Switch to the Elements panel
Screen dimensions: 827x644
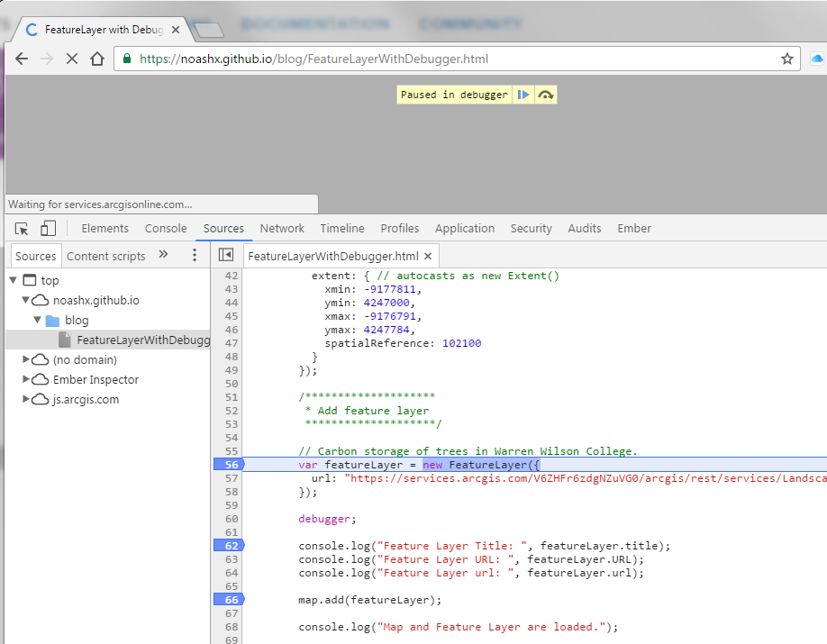click(105, 229)
